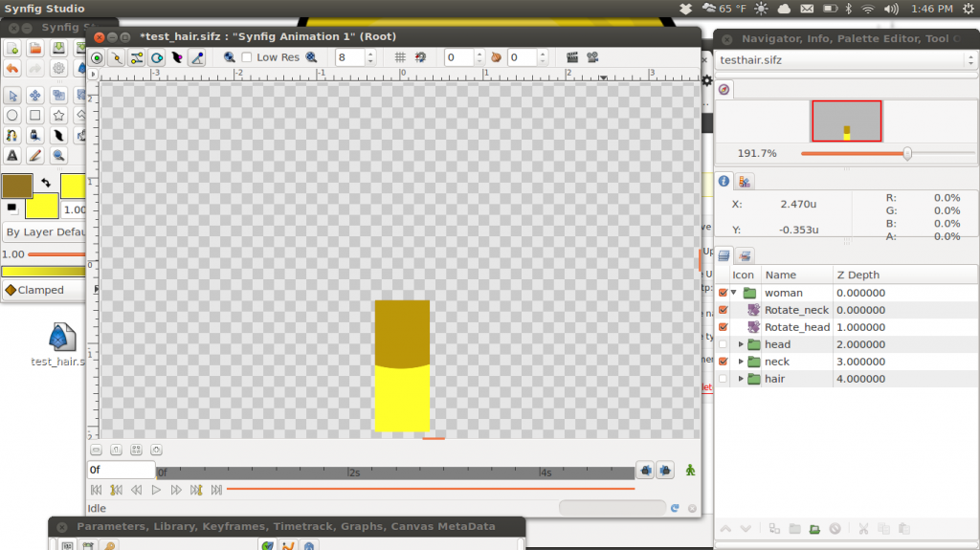980x550 pixels.
Task: Click the 2s mark on timeline
Action: pos(354,473)
